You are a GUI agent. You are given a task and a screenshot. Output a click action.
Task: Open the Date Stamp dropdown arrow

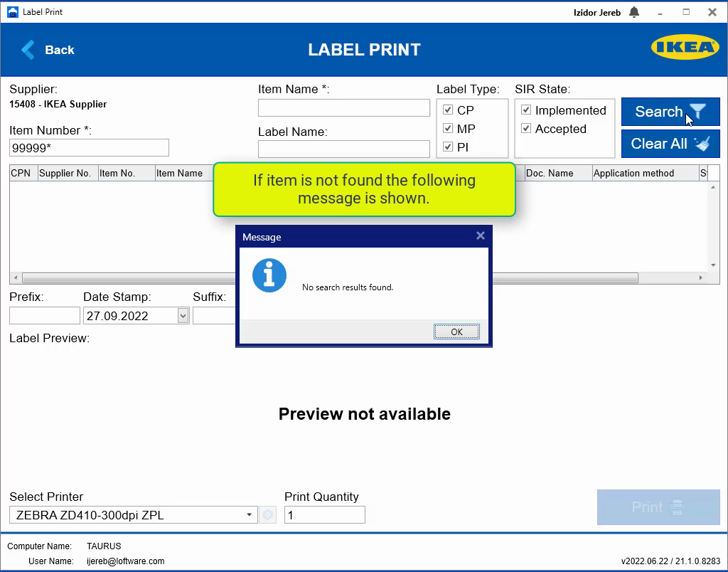click(183, 316)
